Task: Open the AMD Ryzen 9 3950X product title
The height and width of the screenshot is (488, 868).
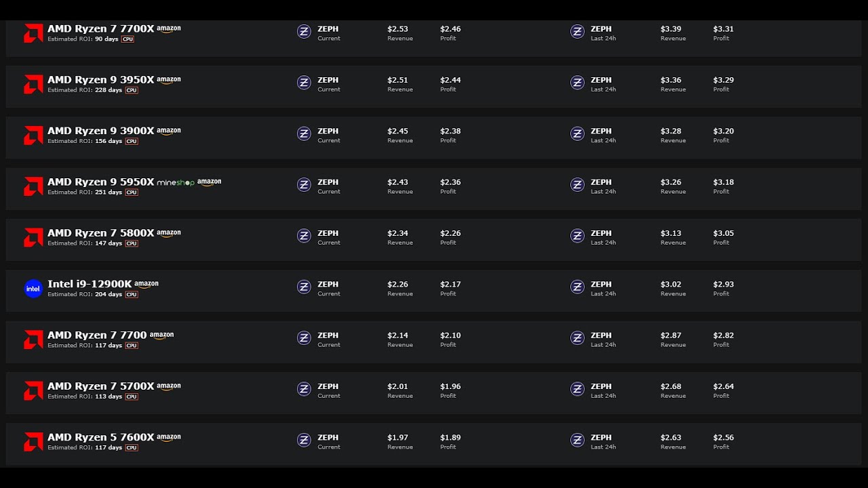Action: tap(100, 80)
